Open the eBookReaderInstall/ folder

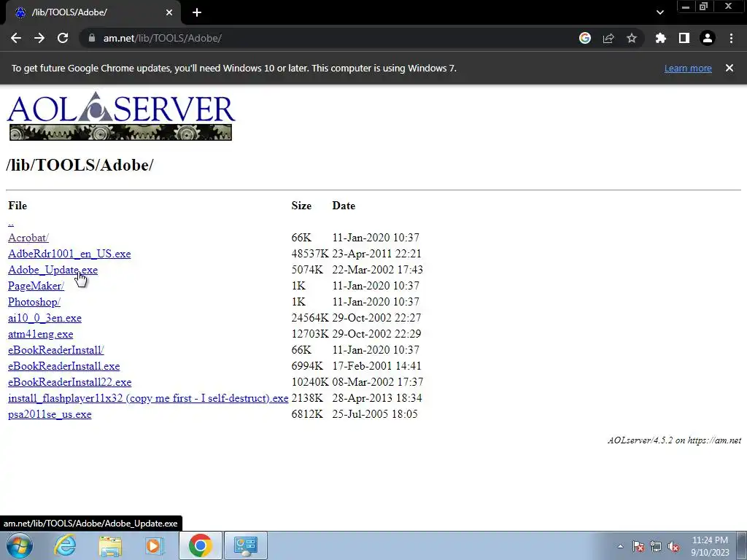[55, 350]
